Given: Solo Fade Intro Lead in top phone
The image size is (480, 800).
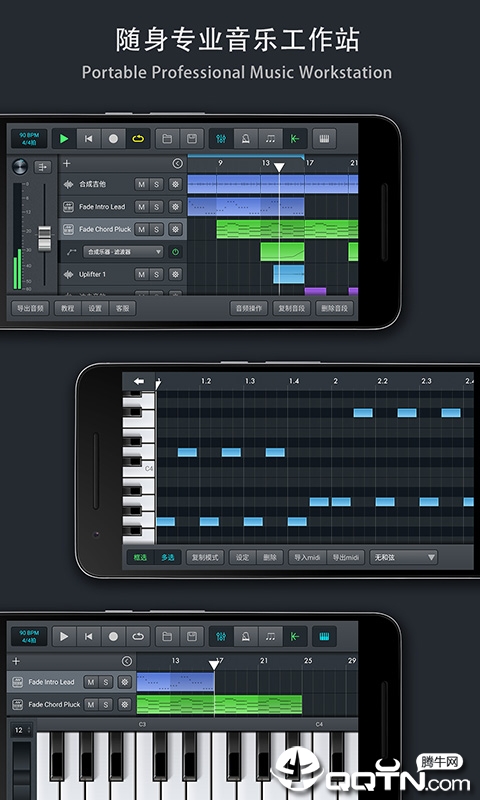Looking at the screenshot, I should tap(157, 207).
